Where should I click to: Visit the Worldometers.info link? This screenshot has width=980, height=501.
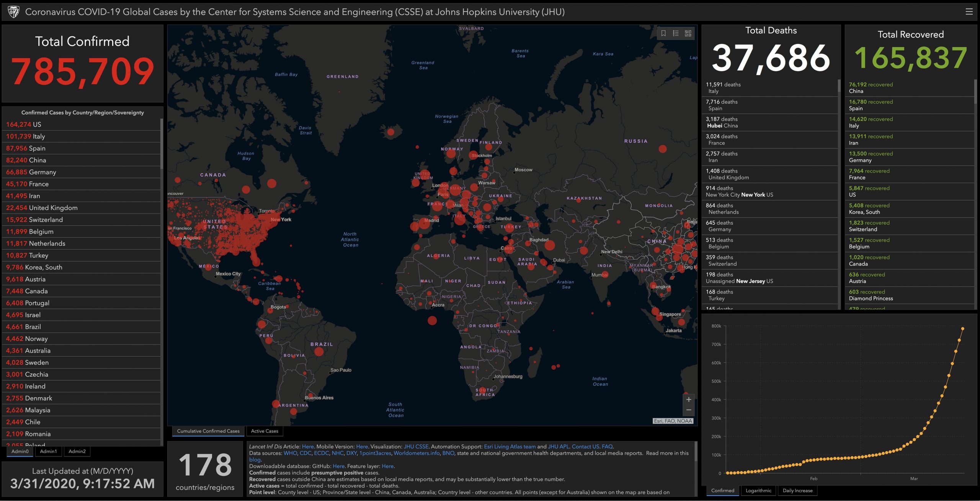tap(416, 453)
